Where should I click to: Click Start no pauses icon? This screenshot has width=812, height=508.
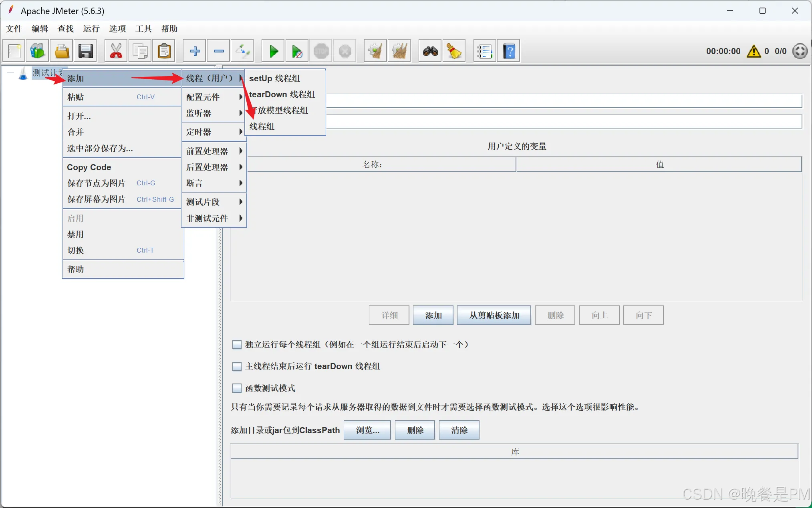coord(297,51)
